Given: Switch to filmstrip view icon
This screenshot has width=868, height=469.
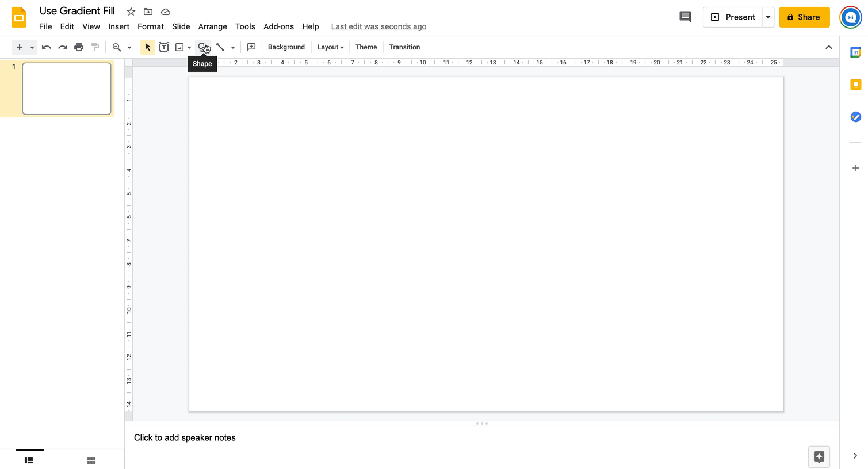Looking at the screenshot, I should 29,460.
